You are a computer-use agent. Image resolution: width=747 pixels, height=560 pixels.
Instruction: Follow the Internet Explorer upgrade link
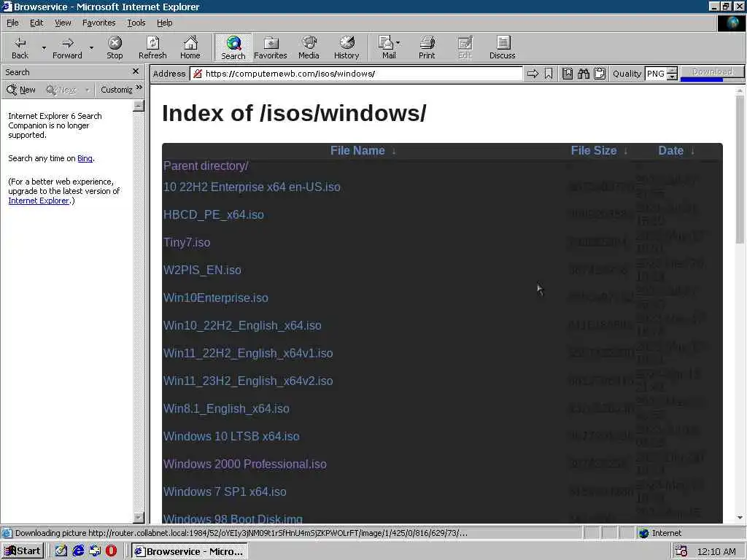(x=39, y=201)
